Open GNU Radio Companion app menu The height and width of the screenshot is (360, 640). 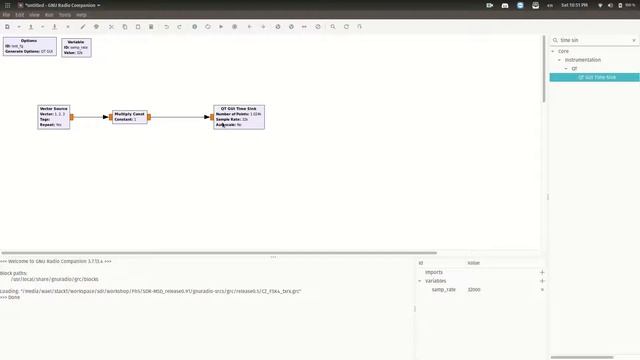[59, 5]
